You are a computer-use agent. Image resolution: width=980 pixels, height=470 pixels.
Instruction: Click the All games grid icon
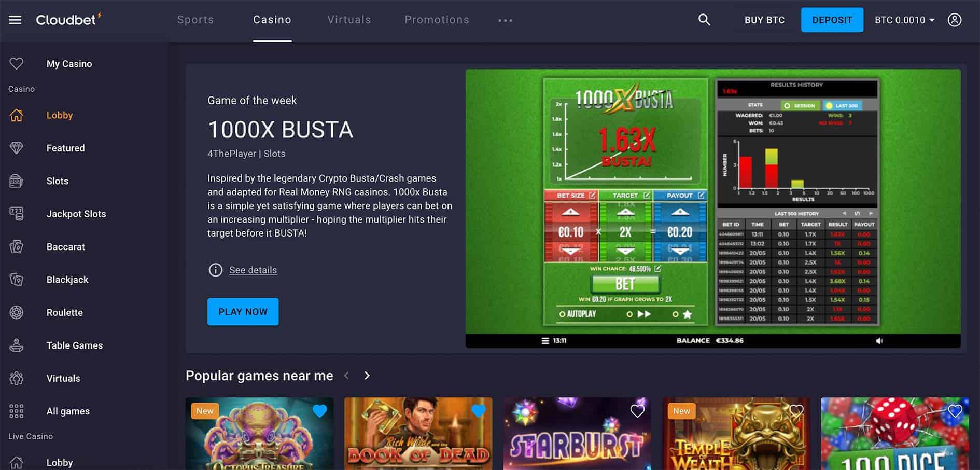click(17, 411)
